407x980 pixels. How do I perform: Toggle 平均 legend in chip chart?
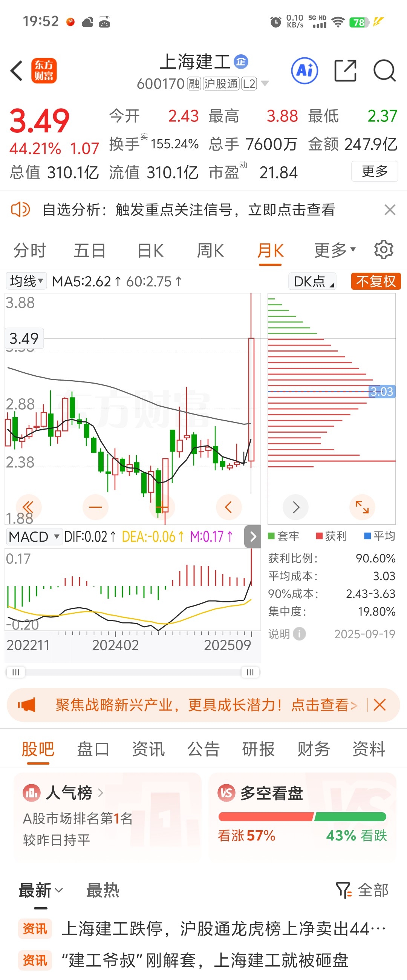(x=379, y=536)
